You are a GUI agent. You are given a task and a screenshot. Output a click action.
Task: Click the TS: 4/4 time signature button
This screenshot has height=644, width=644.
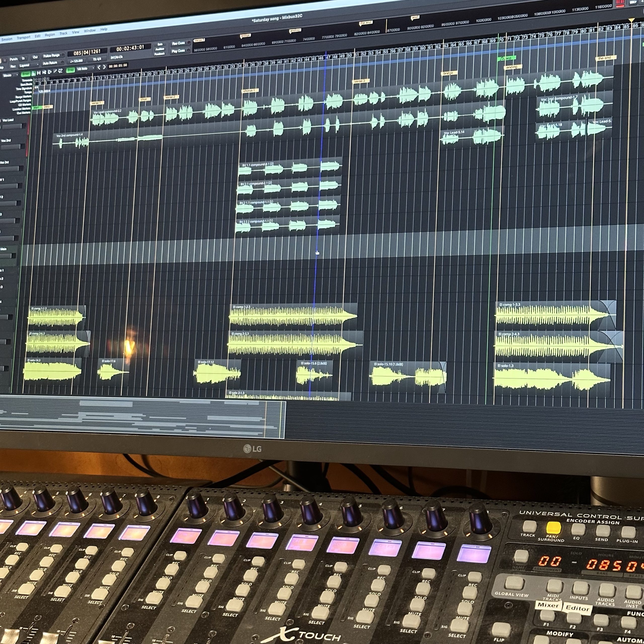(97, 59)
